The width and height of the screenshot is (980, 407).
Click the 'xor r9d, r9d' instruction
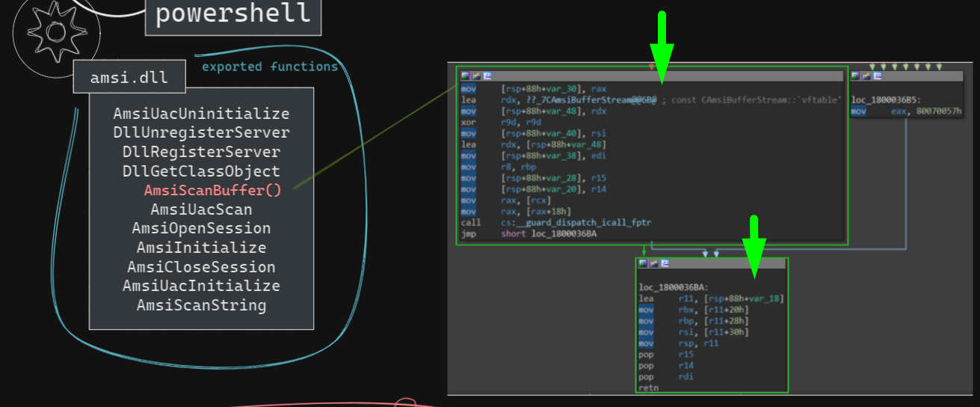(499, 122)
